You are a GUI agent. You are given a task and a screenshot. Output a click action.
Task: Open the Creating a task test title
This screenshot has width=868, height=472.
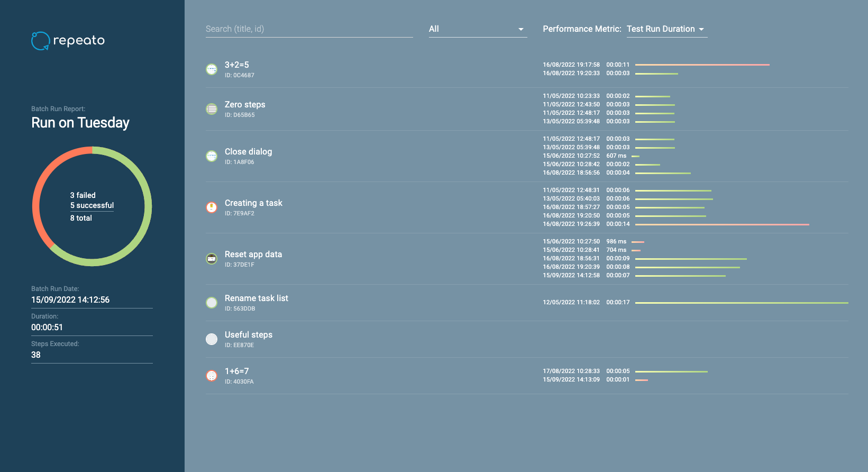click(253, 203)
